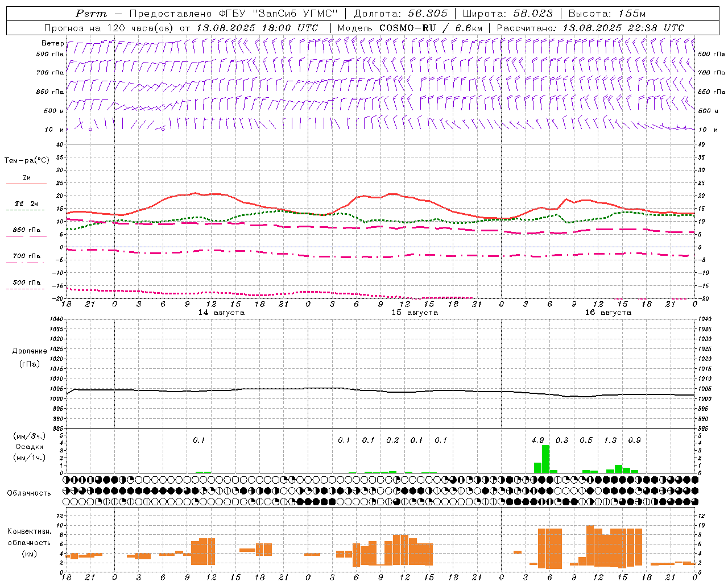Click the "700 гПа" temperature legend label
Image resolution: width=728 pixels, height=582 pixels.
click(x=27, y=256)
